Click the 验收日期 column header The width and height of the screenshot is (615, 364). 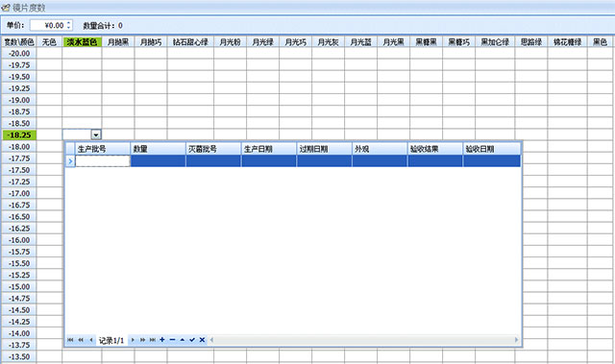[492, 149]
